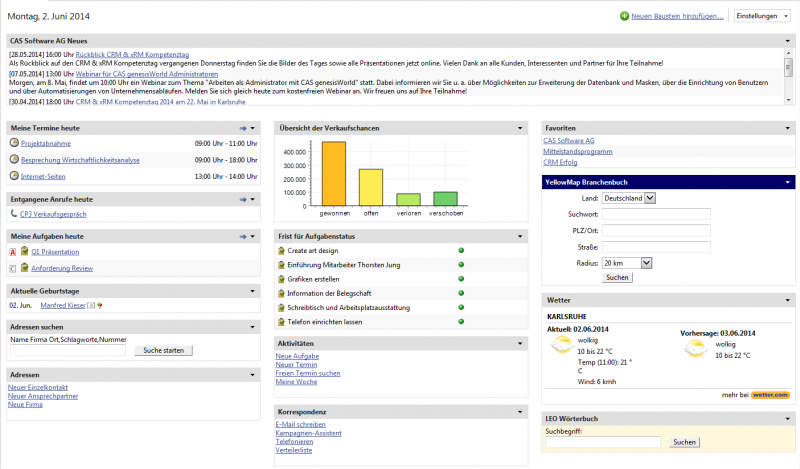Click the address search input field
This screenshot has height=469, width=800.
point(68,351)
